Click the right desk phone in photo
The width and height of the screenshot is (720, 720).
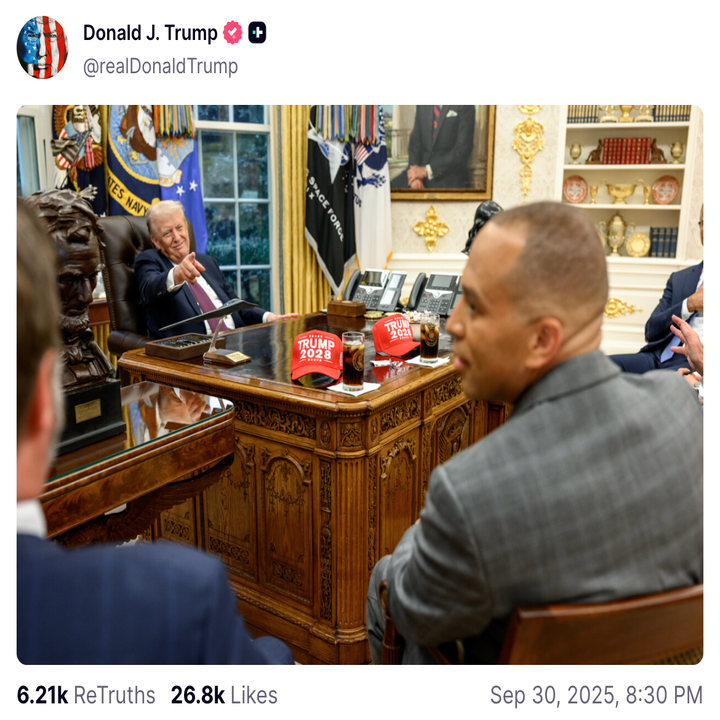[x=434, y=294]
